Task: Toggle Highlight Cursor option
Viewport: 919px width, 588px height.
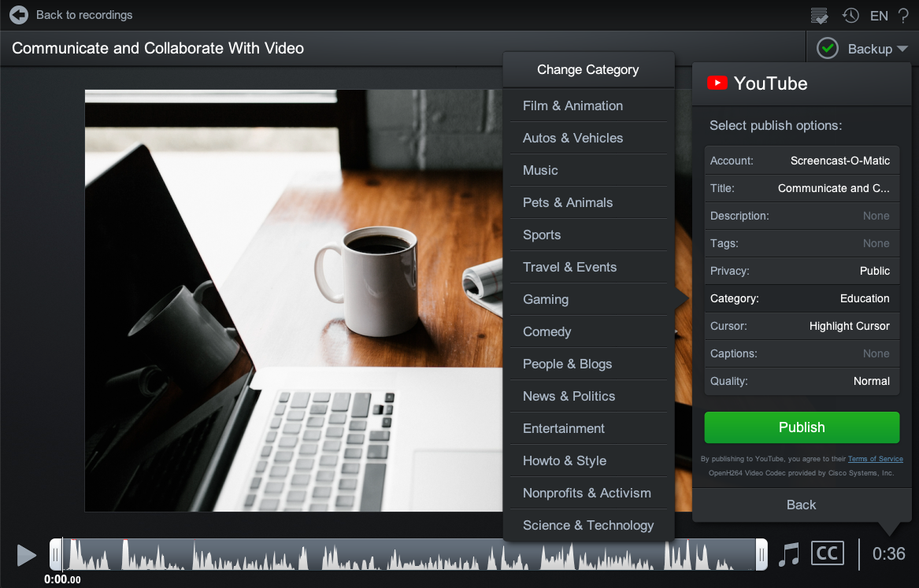Action: [x=802, y=326]
